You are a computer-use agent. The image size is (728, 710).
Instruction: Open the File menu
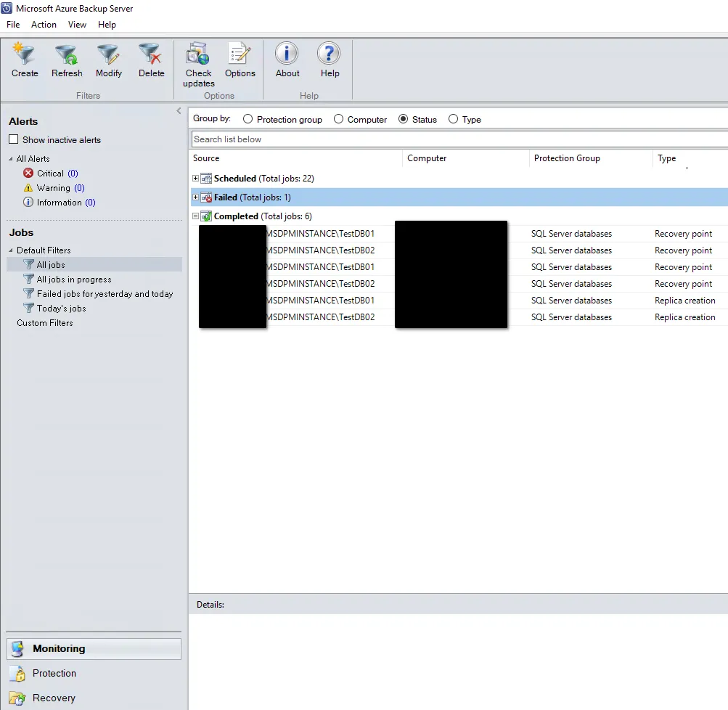tap(13, 25)
